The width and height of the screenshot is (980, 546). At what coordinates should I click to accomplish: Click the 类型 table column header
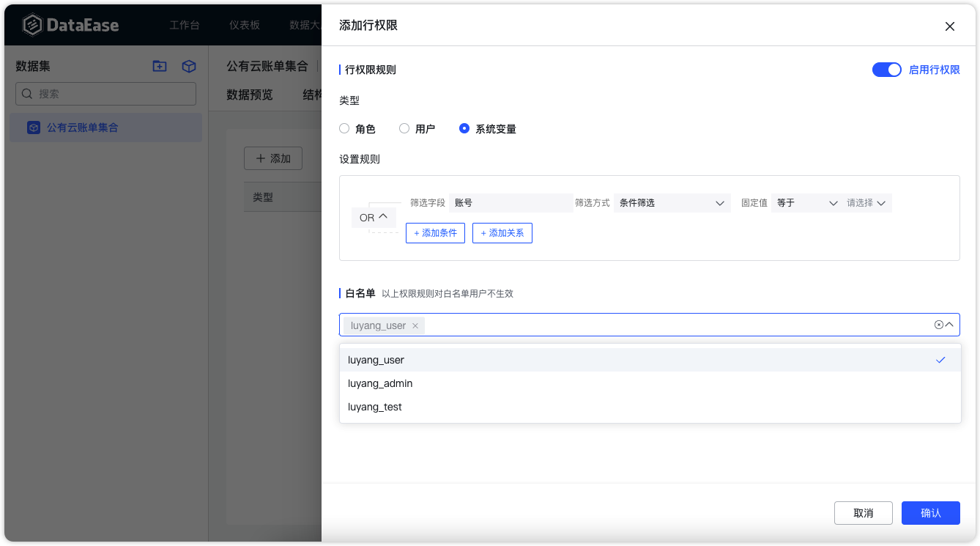[263, 197]
